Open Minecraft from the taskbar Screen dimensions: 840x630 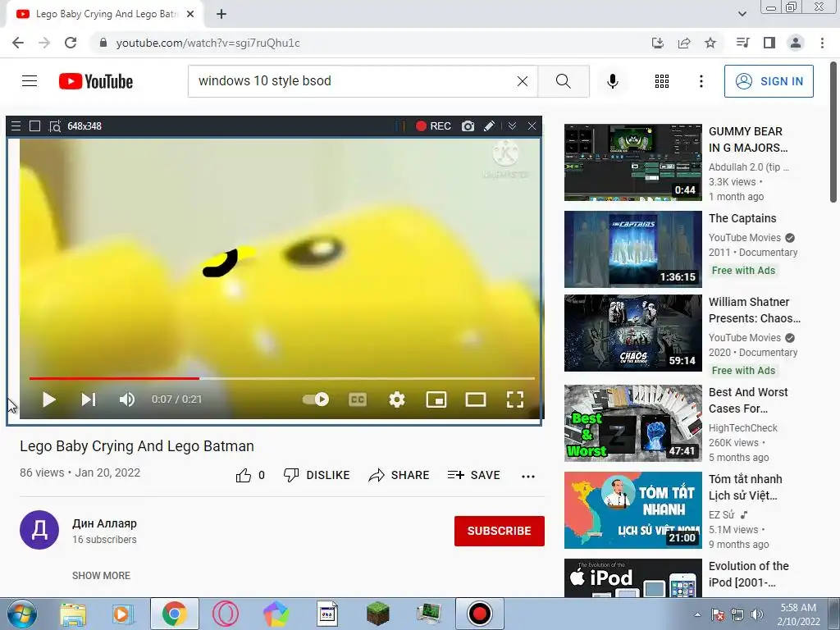click(377, 614)
